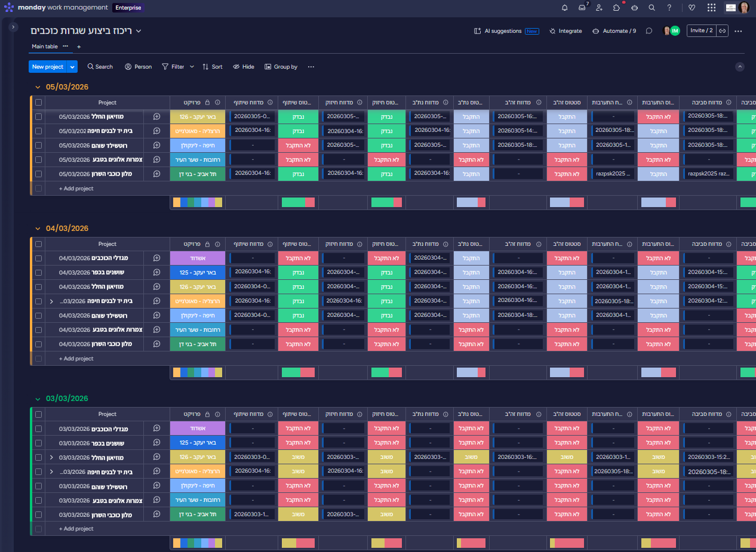
Task: Open updates for מגדלי הכוכבים in 03/03/2026 group
Action: [x=156, y=428]
